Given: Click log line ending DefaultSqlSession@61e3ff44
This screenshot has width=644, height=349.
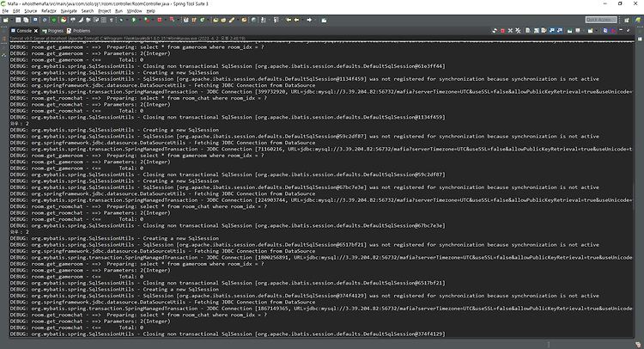Looking at the screenshot, I should (x=228, y=66).
